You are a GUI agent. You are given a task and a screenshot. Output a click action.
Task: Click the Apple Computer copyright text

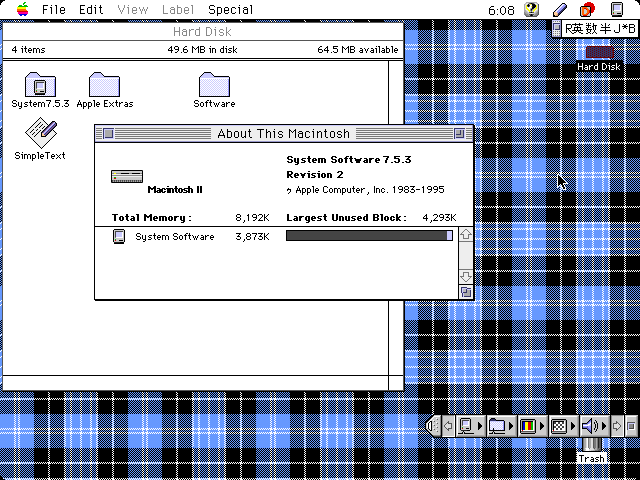point(365,190)
